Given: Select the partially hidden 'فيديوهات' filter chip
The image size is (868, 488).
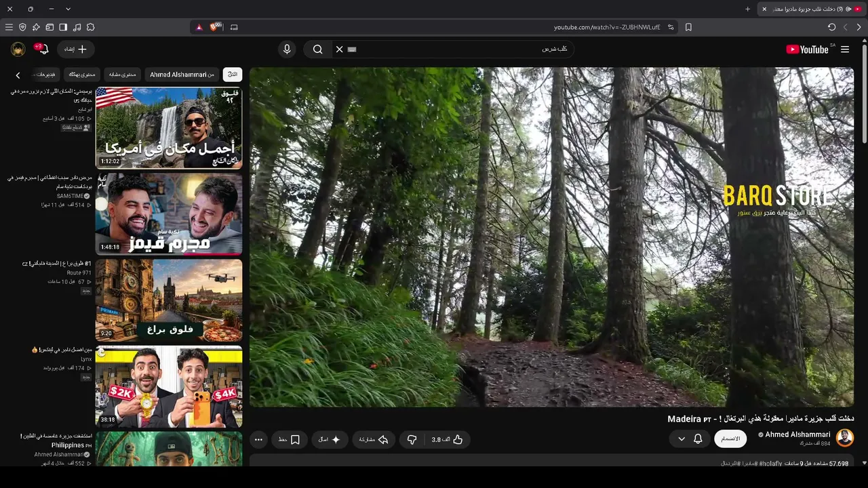Looking at the screenshot, I should click(x=45, y=75).
